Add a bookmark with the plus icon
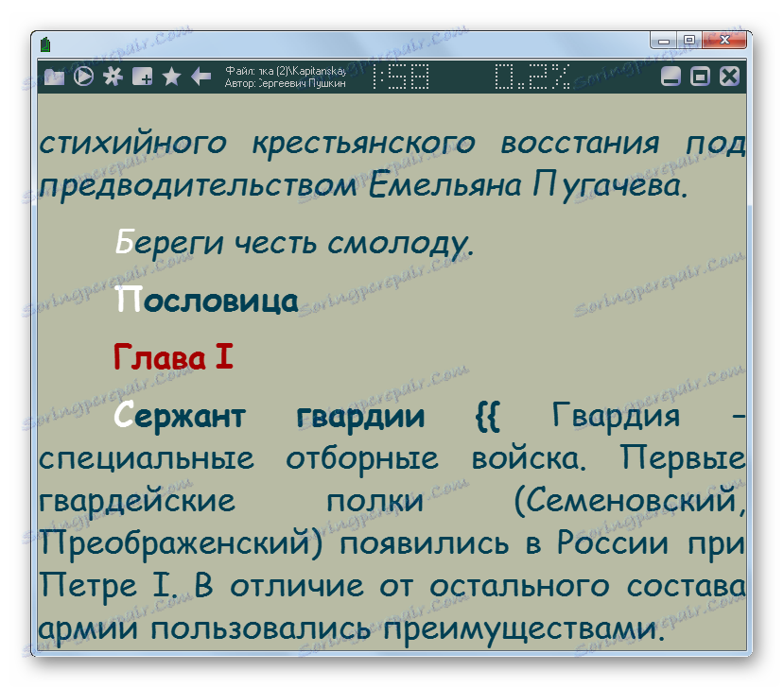Viewport: 784px width, 688px height. 143,77
